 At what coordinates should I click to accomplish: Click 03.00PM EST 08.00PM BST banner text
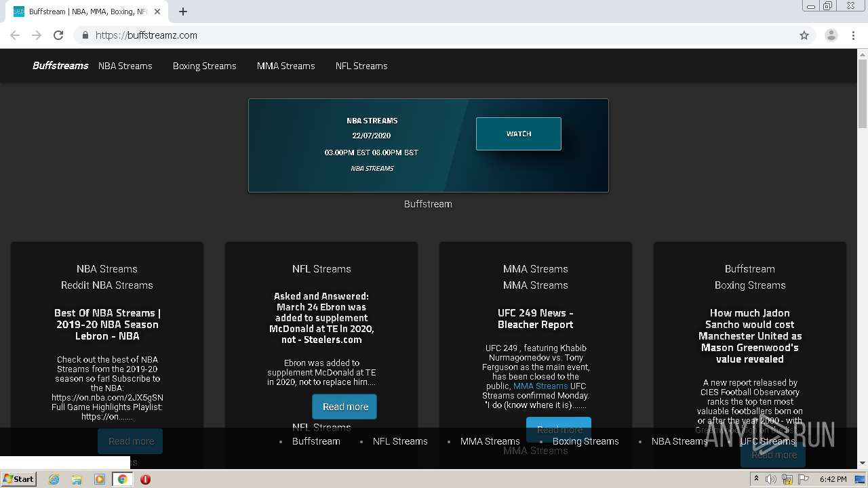pyautogui.click(x=372, y=152)
